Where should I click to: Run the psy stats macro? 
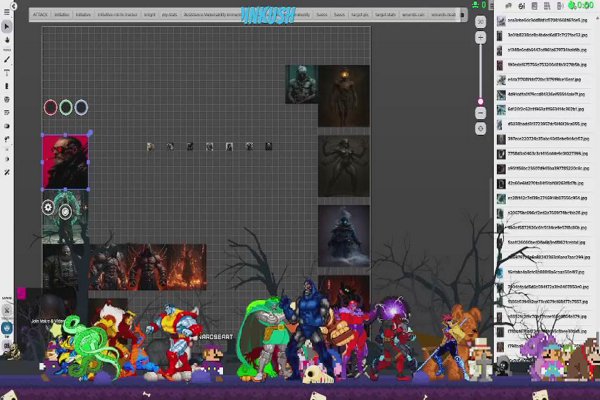170,15
